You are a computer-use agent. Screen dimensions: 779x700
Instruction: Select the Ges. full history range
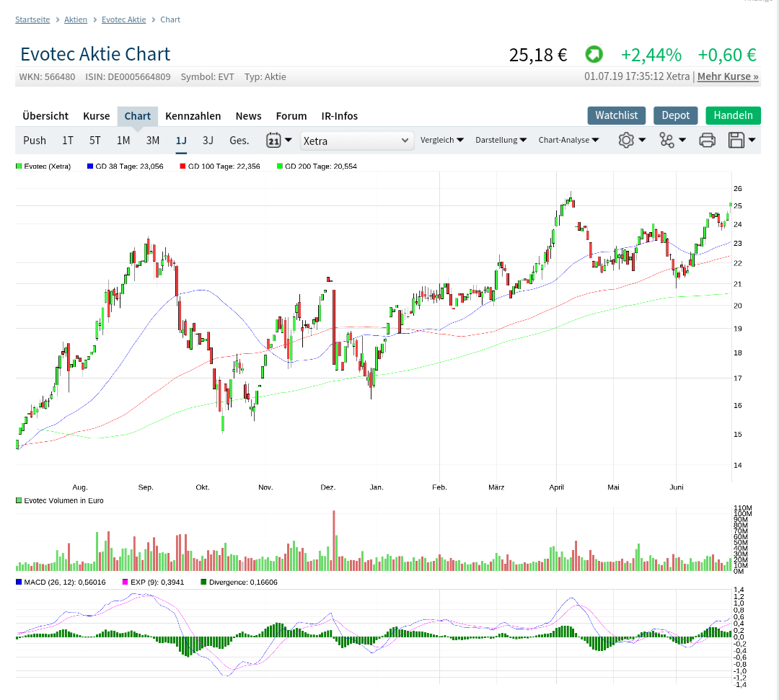(x=239, y=141)
